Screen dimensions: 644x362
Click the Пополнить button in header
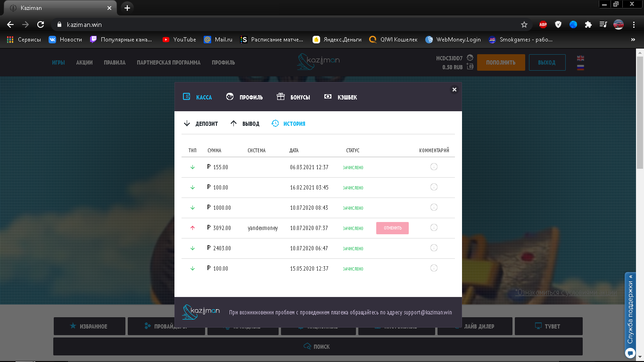pyautogui.click(x=501, y=63)
